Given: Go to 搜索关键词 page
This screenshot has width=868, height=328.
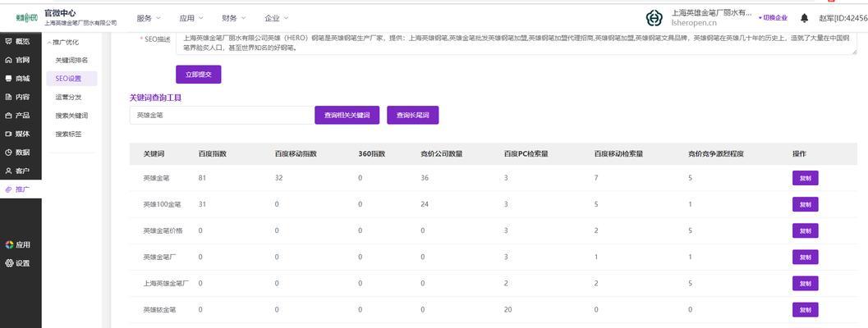Looking at the screenshot, I should point(71,116).
